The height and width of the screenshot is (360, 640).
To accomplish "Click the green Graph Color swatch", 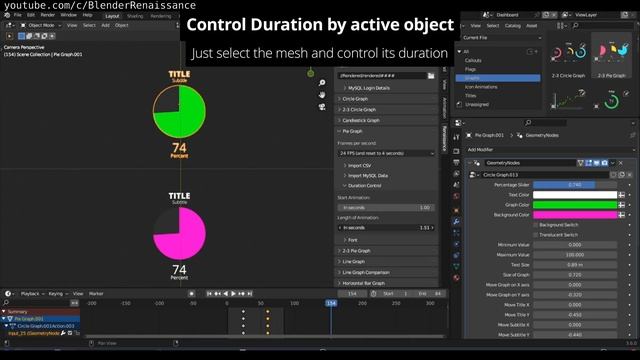I will click(x=575, y=204).
